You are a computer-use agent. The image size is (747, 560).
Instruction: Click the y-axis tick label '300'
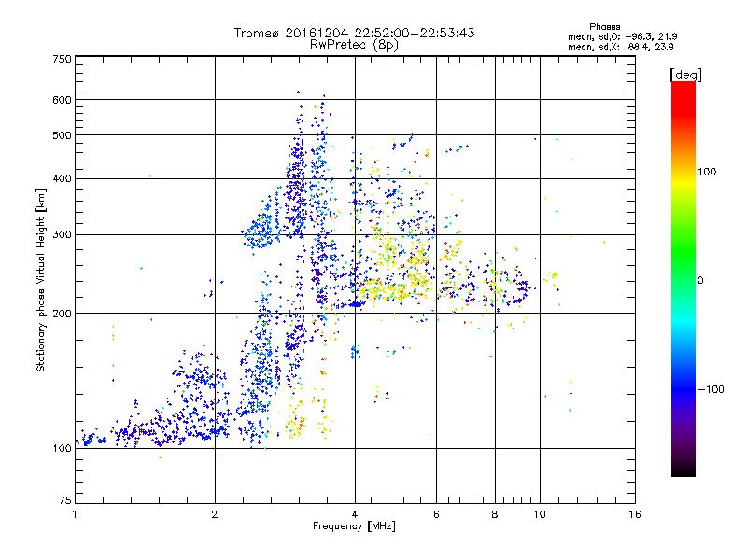click(62, 235)
